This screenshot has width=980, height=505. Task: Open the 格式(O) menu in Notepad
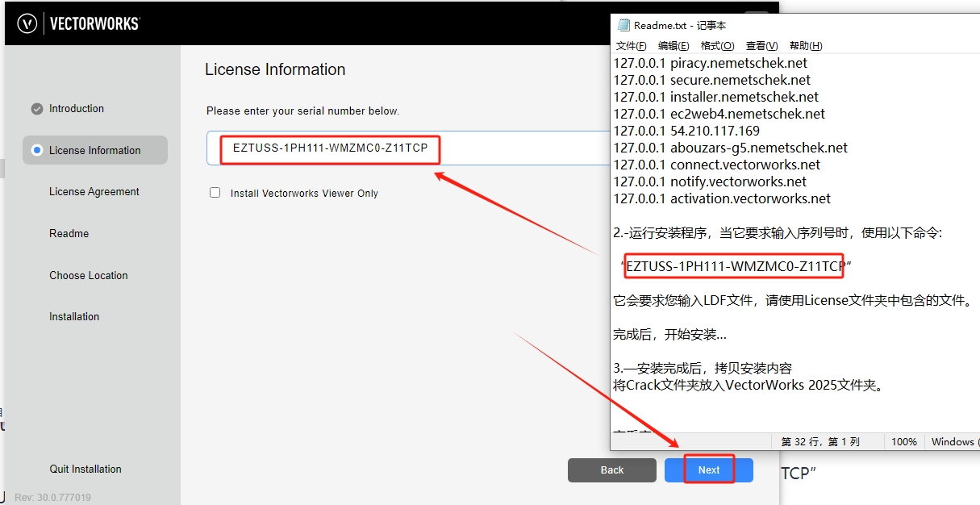click(x=717, y=46)
